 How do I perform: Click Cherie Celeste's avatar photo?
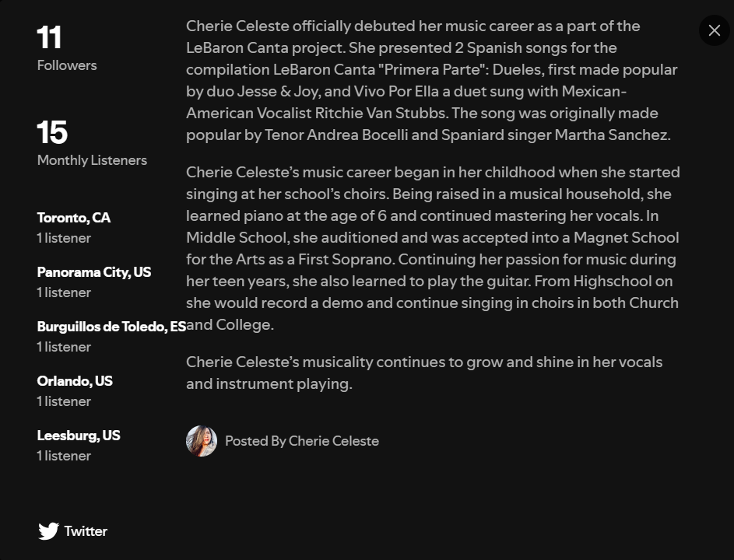click(x=202, y=441)
